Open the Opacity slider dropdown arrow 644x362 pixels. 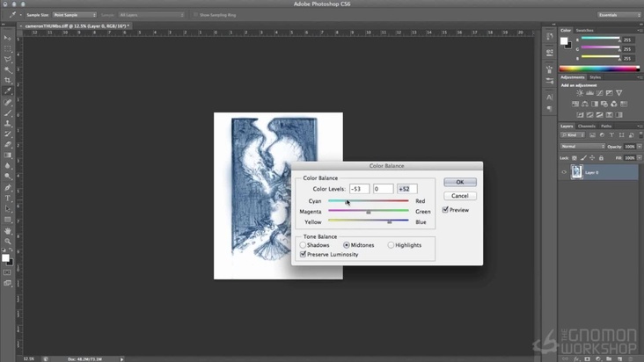(640, 147)
